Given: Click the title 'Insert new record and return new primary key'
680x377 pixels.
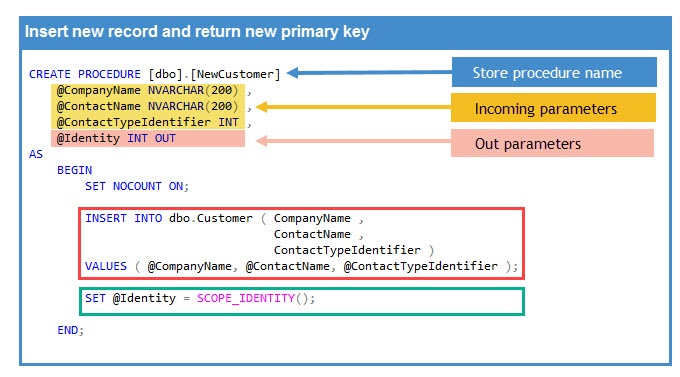Looking at the screenshot, I should click(x=197, y=32).
